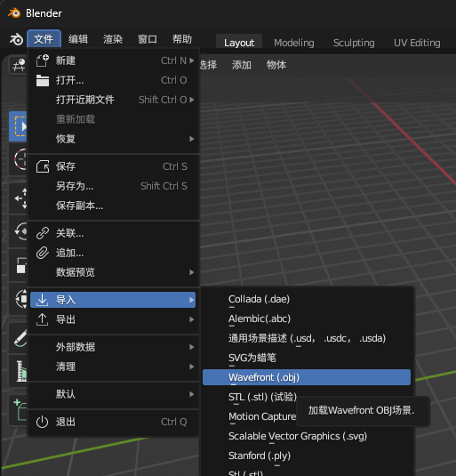Choose 保存副本... menu entry
Viewport: 456px width, 476px height.
113,206
